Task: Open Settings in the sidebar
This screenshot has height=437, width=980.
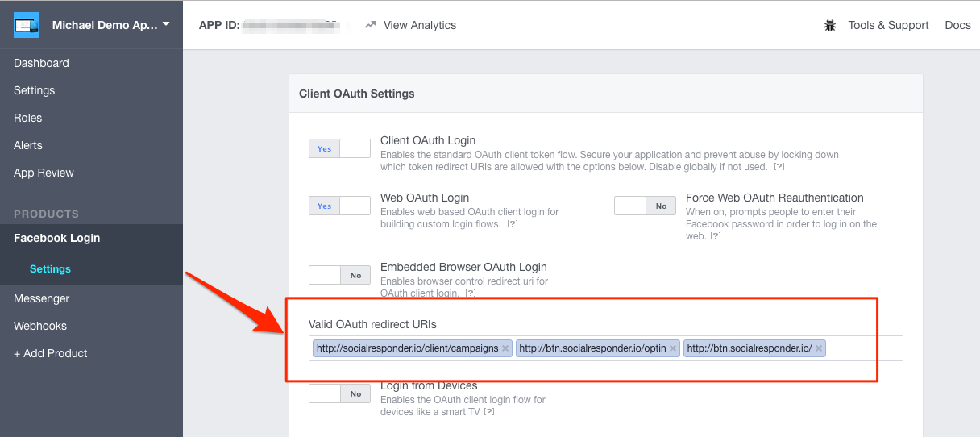Action: click(35, 90)
